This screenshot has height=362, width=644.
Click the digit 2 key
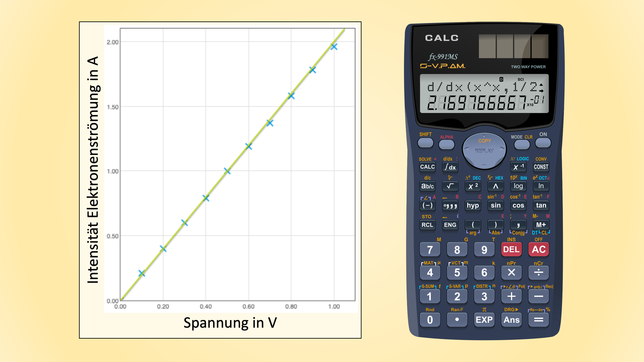coord(457,296)
